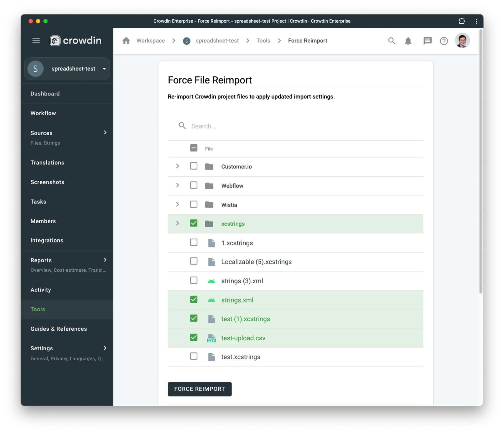The width and height of the screenshot is (504, 433).
Task: Go to spreadsheet-test breadcrumb link
Action: coord(217,41)
